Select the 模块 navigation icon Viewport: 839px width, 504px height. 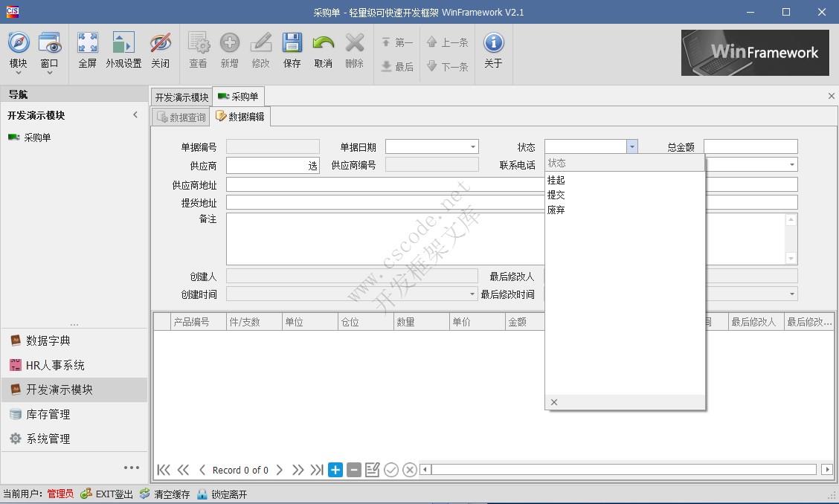point(18,51)
